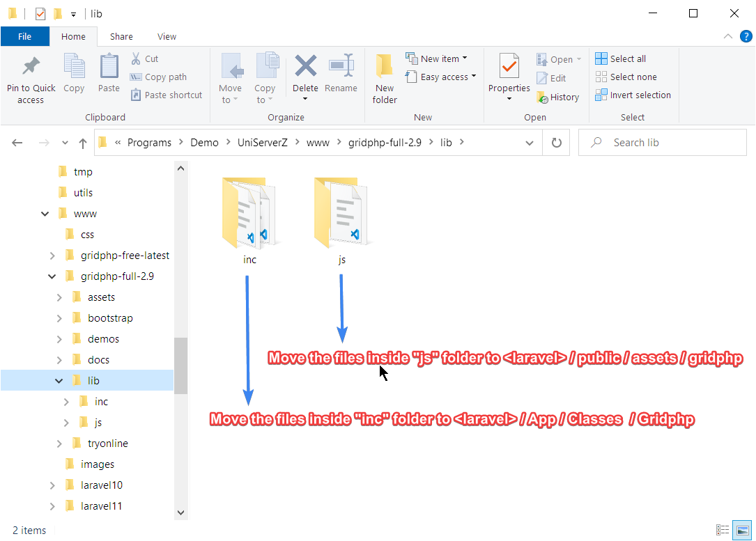
Task: Click the Paste clipboard icon
Action: tap(109, 68)
